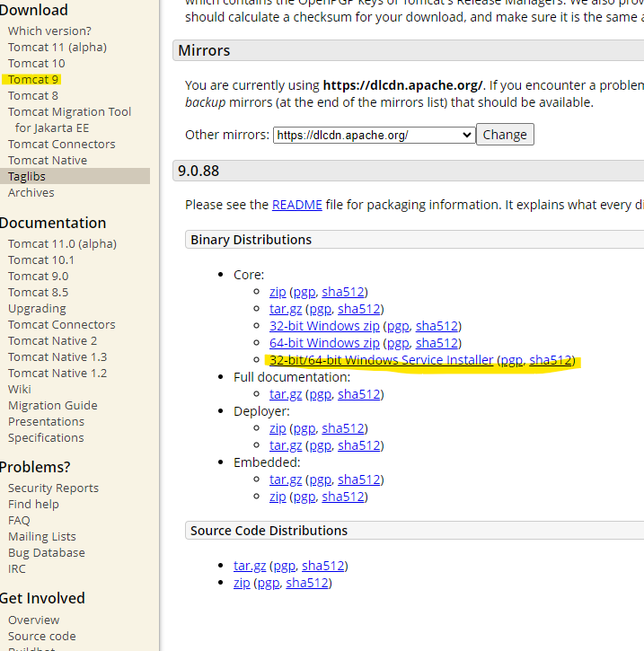The width and height of the screenshot is (644, 651).
Task: Open sha512 checksum for Core zip
Action: coord(343,293)
